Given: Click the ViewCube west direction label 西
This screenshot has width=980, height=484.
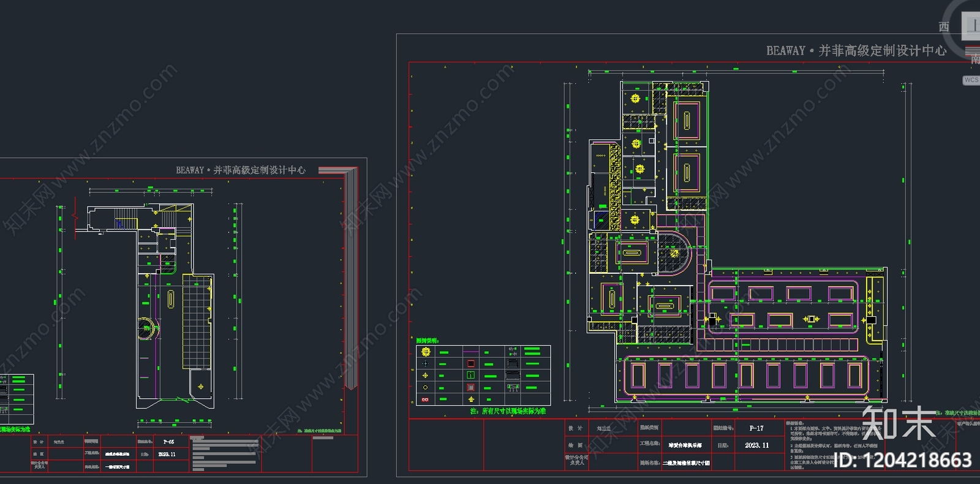Looking at the screenshot, I should point(944,27).
